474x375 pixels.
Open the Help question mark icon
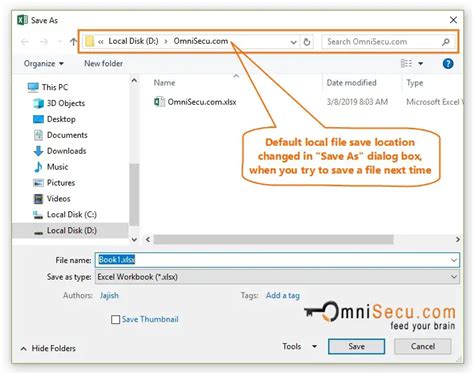[448, 63]
